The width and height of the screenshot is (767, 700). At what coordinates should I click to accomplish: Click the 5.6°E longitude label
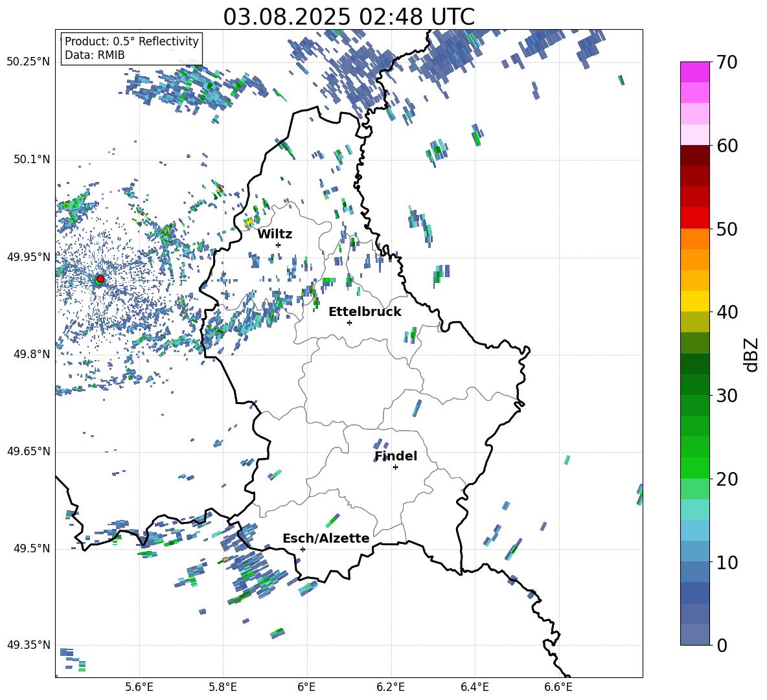coord(139,687)
